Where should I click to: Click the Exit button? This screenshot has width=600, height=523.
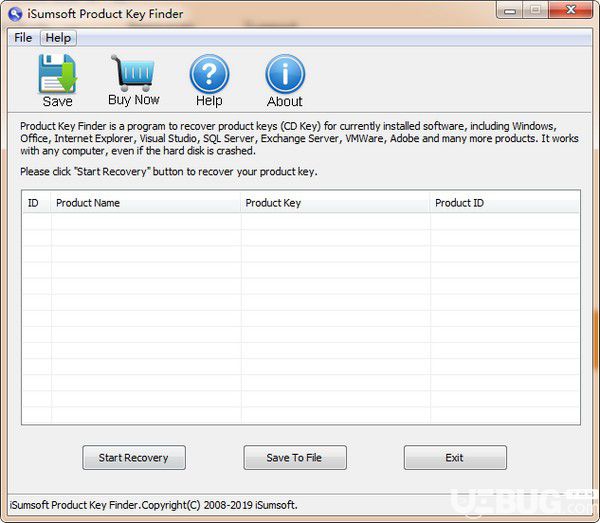point(455,457)
